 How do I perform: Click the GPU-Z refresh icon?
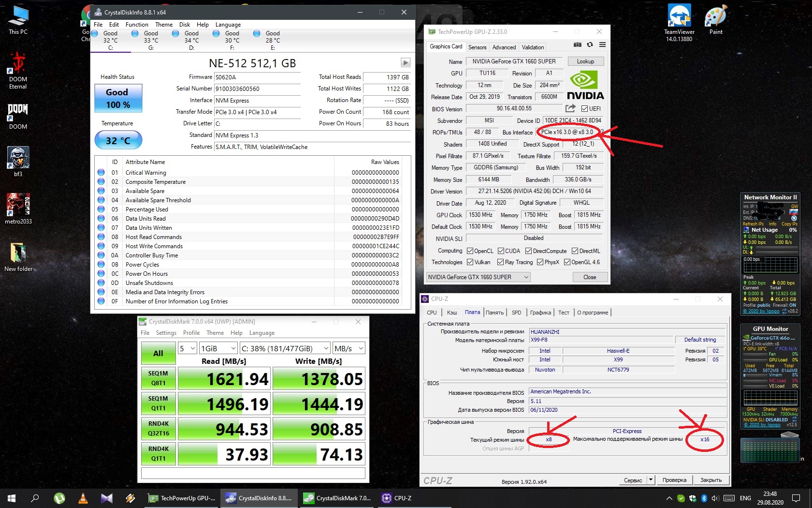(x=590, y=45)
